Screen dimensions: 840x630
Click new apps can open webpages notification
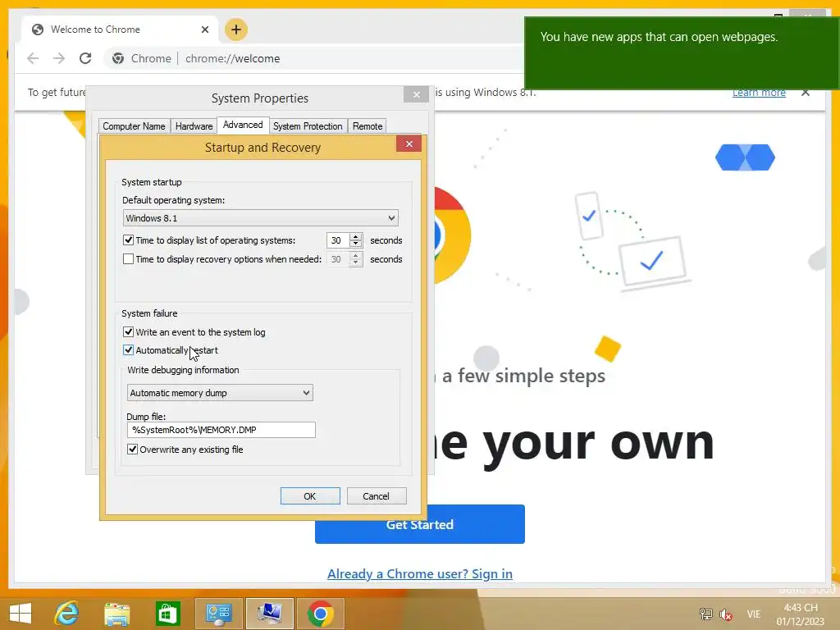point(682,52)
